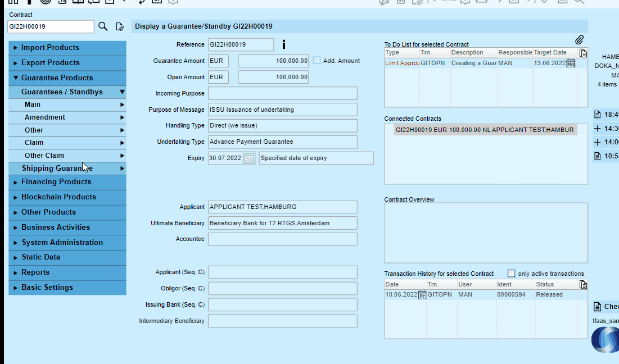This screenshot has height=364, width=619.
Task: Expand the Business Activities section
Action: (67, 227)
